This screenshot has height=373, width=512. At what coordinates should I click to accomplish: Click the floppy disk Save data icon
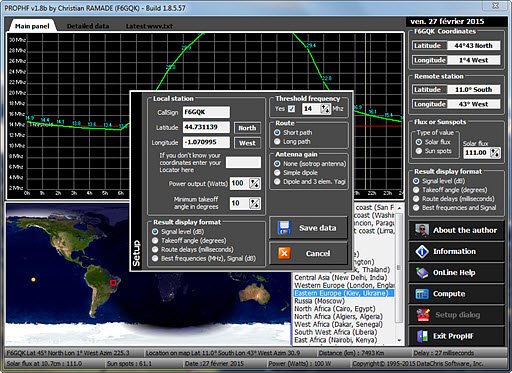pos(284,228)
